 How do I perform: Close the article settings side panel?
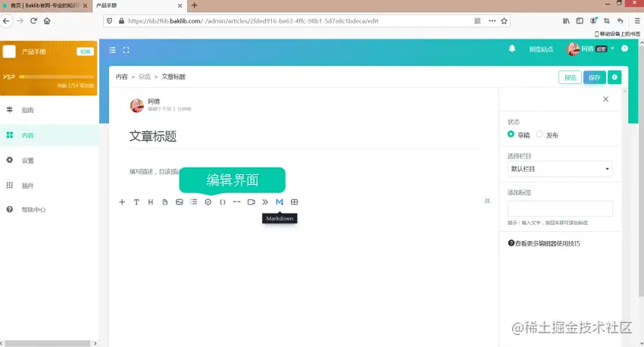[x=606, y=99]
